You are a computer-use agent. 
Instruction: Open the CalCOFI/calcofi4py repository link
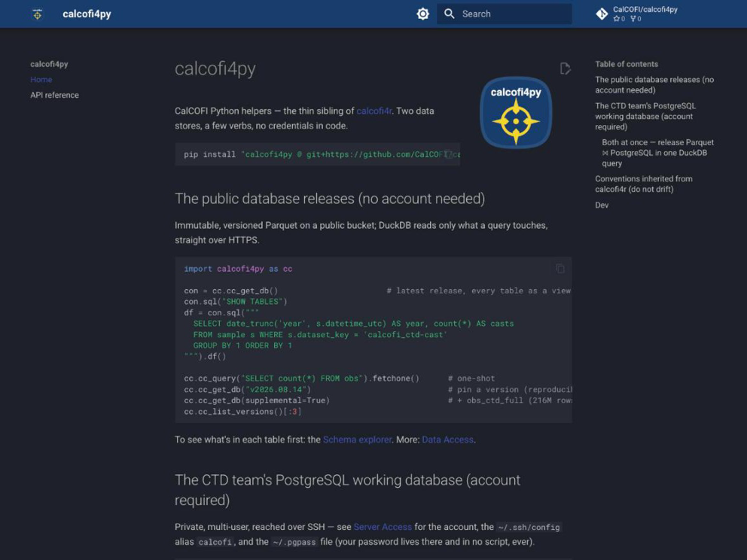coord(645,10)
